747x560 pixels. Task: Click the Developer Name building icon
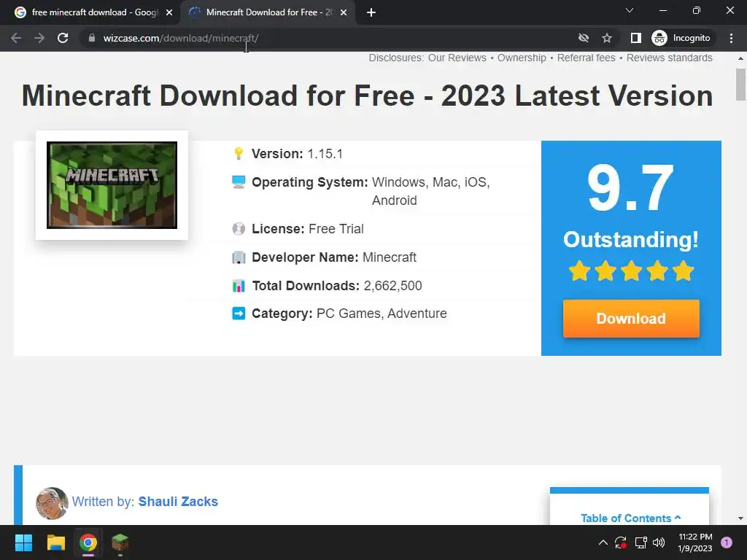(239, 257)
